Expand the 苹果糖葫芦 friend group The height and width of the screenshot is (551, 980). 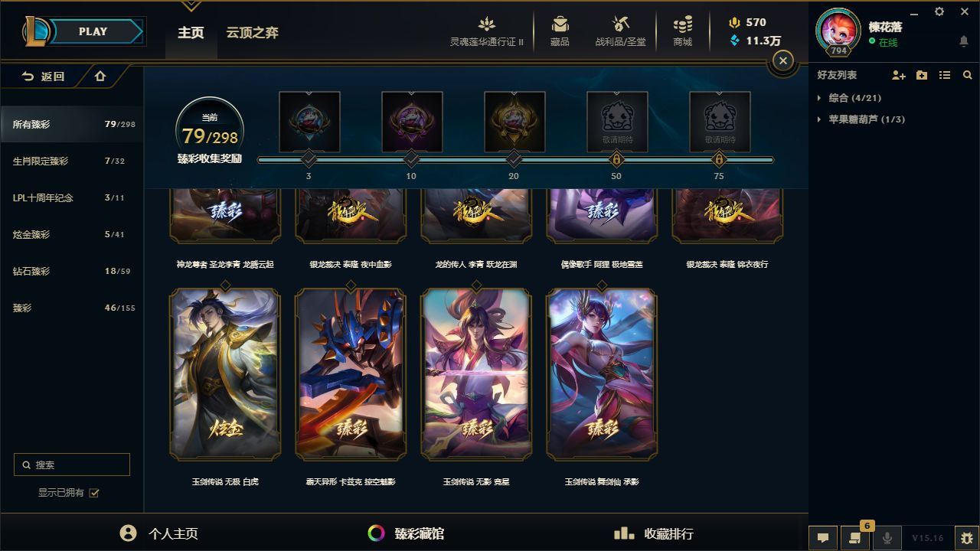(x=861, y=119)
